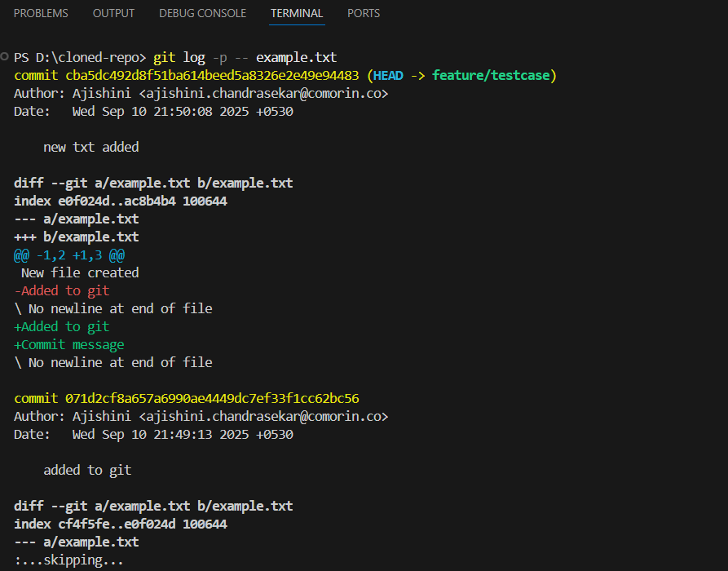Screen dimensions: 728x571
Task: Open the OUTPUT panel tab
Action: (113, 14)
